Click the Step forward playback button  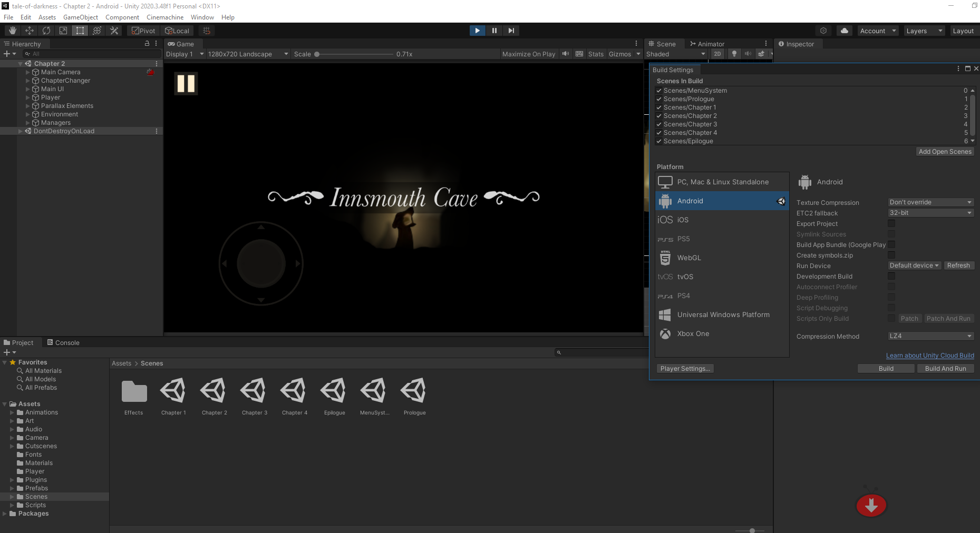pyautogui.click(x=511, y=31)
